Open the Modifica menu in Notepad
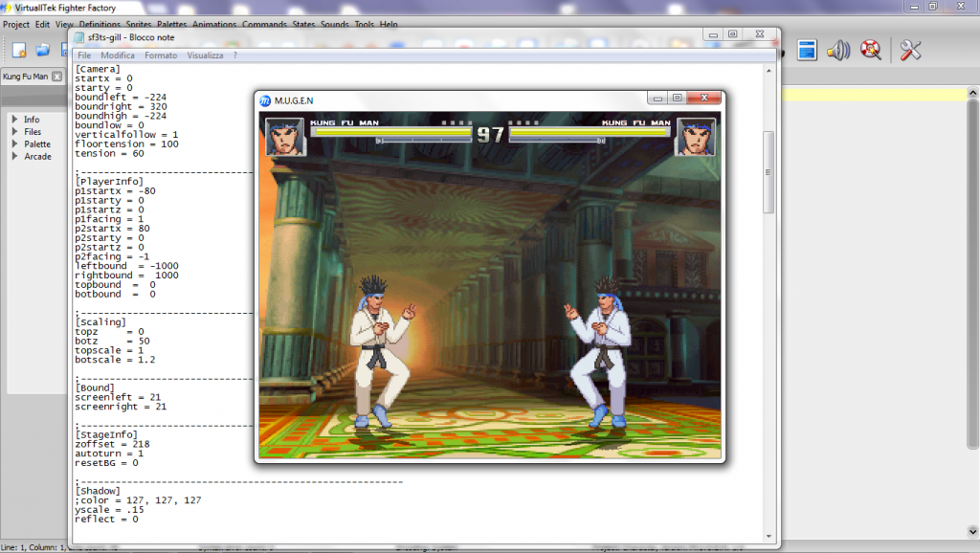This screenshot has height=553, width=980. click(118, 55)
